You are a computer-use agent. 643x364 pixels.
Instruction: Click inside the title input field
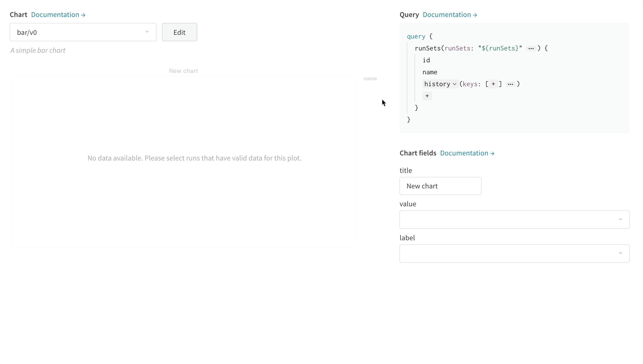tap(440, 186)
